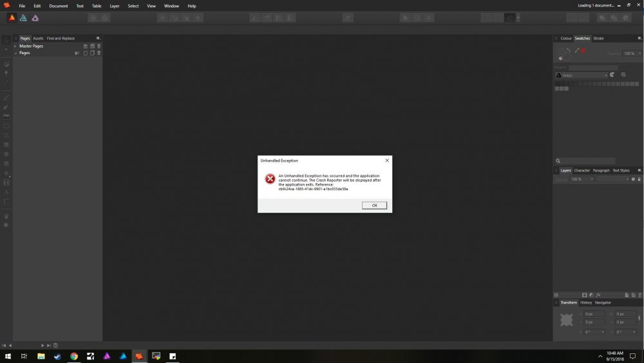Click add master page icon
The width and height of the screenshot is (644, 363).
pyautogui.click(x=86, y=46)
